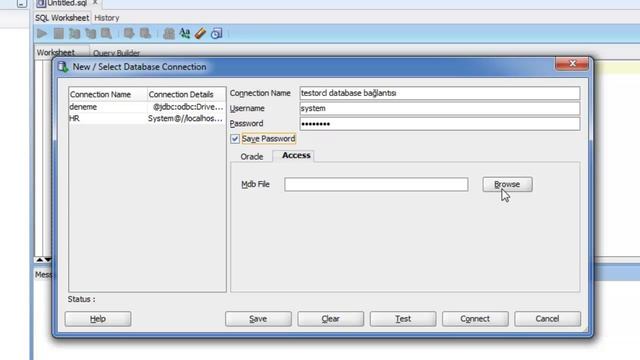Click the down arrow on the worksheet splitter

(48, 260)
